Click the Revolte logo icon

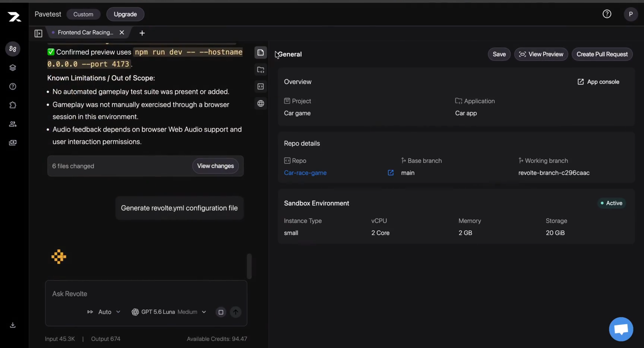tap(14, 17)
